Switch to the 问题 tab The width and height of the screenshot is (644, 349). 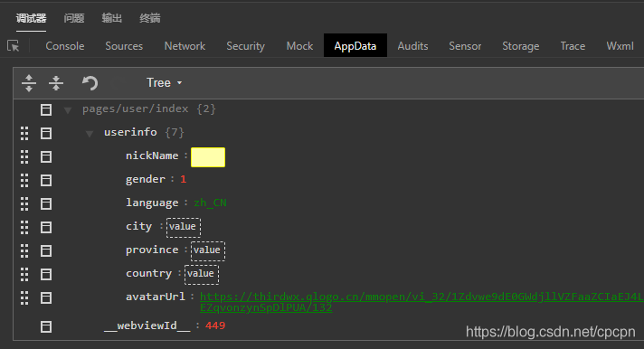click(x=74, y=18)
